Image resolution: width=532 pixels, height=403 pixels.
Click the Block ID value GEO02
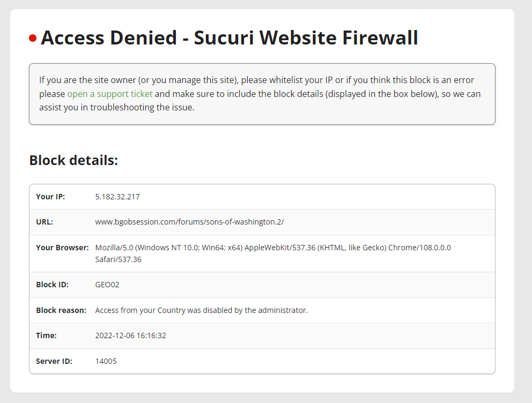click(x=107, y=285)
